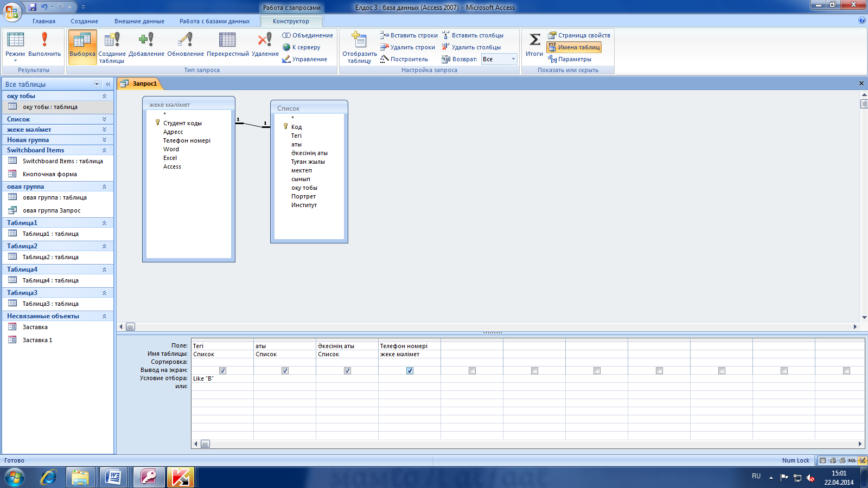The height and width of the screenshot is (488, 868).
Task: Click Удалить строки
Action: (408, 47)
